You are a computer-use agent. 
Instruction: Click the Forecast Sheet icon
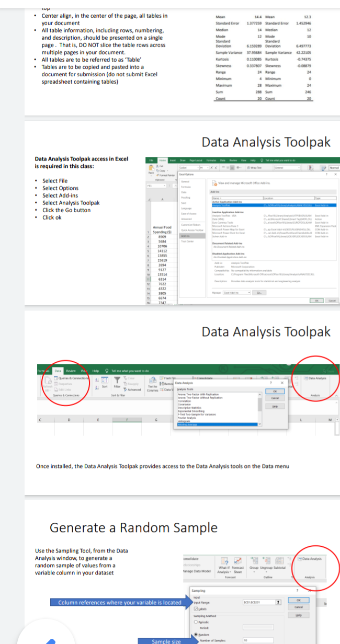tap(237, 560)
